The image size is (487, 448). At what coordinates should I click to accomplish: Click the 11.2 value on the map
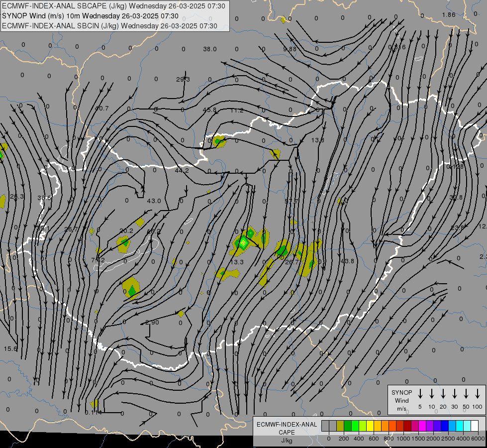click(x=237, y=111)
